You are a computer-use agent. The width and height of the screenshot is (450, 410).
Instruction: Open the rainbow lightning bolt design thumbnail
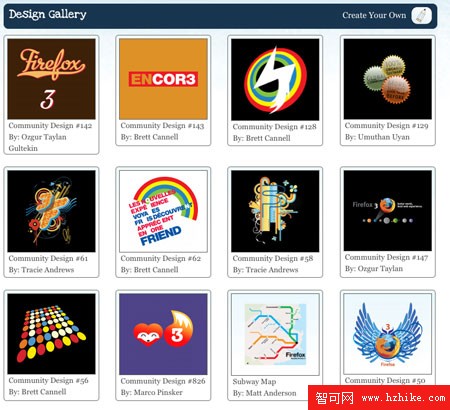click(x=275, y=79)
